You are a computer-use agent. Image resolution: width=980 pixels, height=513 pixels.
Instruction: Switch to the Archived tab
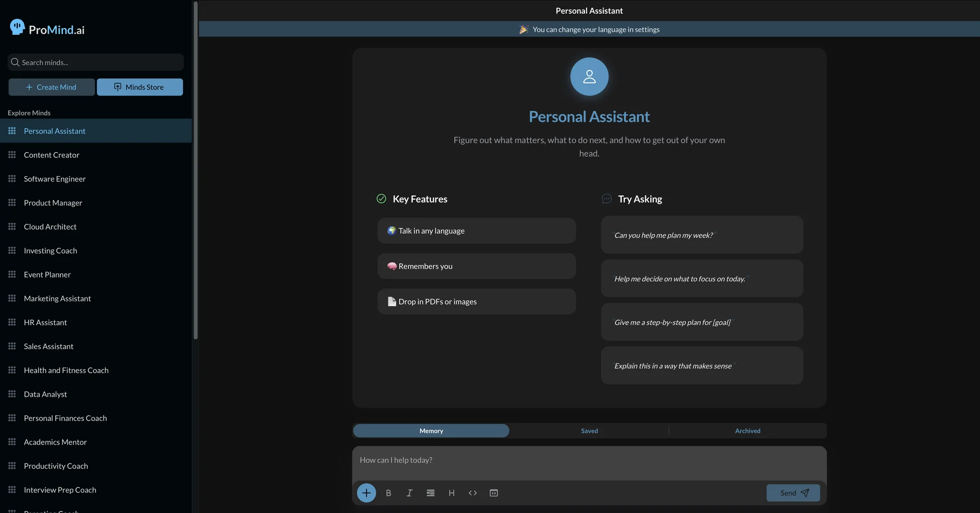pyautogui.click(x=748, y=431)
